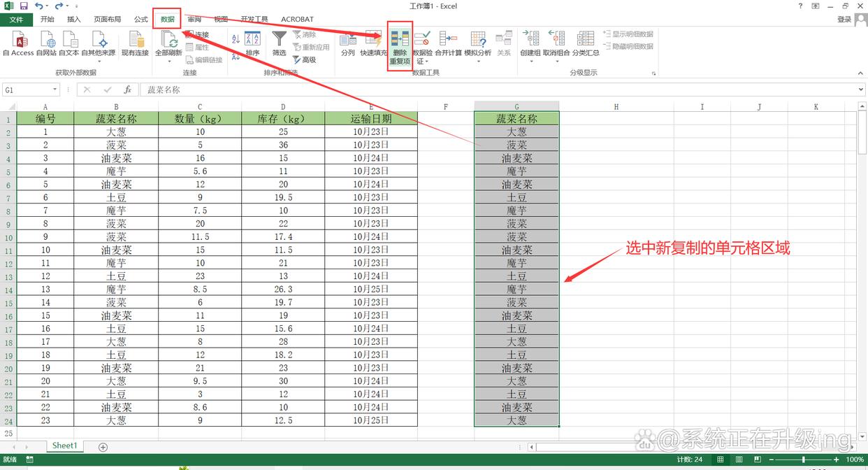Viewport: 868px width, 470px height.
Task: Click the 快速填充 flash fill icon
Action: [x=373, y=44]
